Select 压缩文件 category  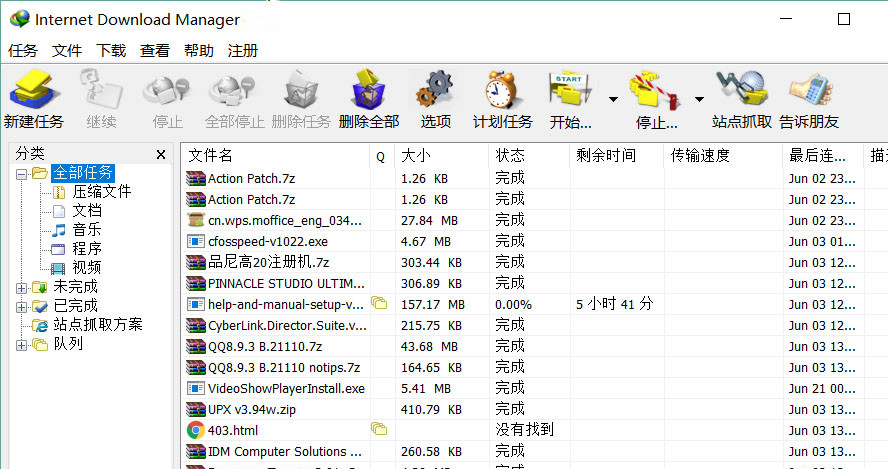click(101, 191)
